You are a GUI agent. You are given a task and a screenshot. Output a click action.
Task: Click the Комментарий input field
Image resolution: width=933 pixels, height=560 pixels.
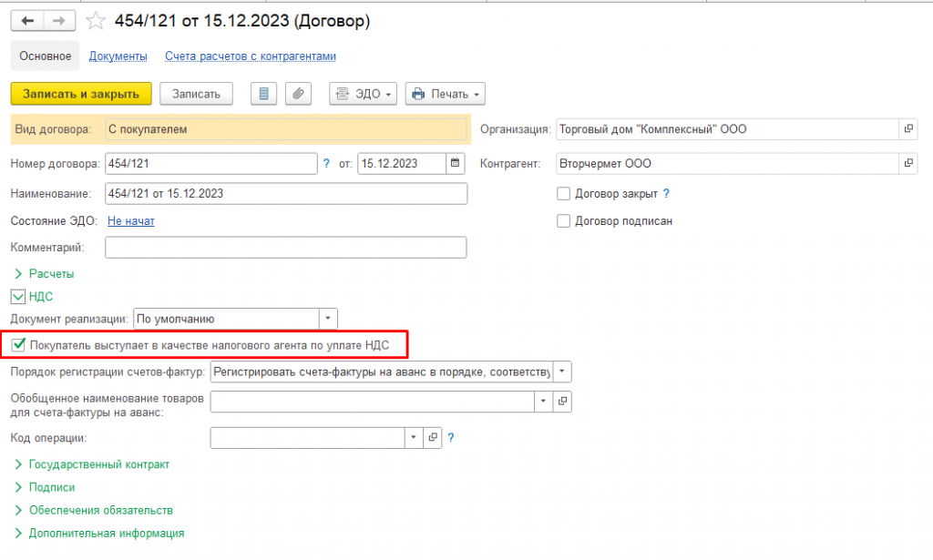(x=285, y=248)
